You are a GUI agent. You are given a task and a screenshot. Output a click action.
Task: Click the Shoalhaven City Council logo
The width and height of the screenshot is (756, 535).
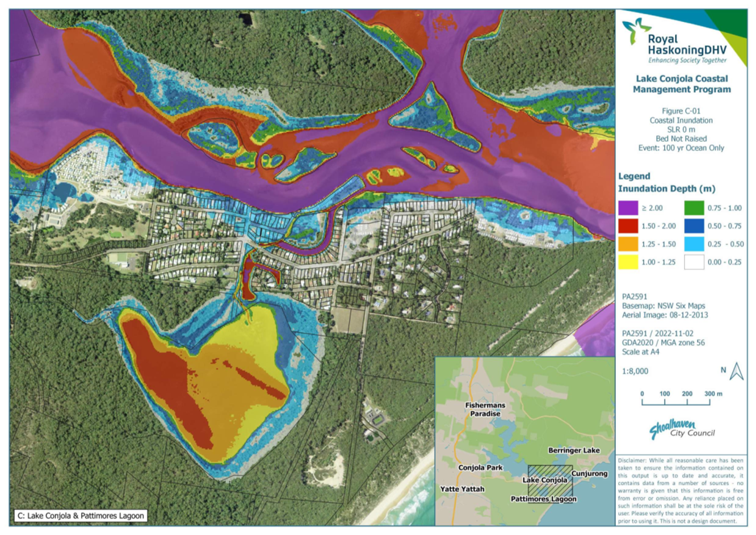coord(681,429)
